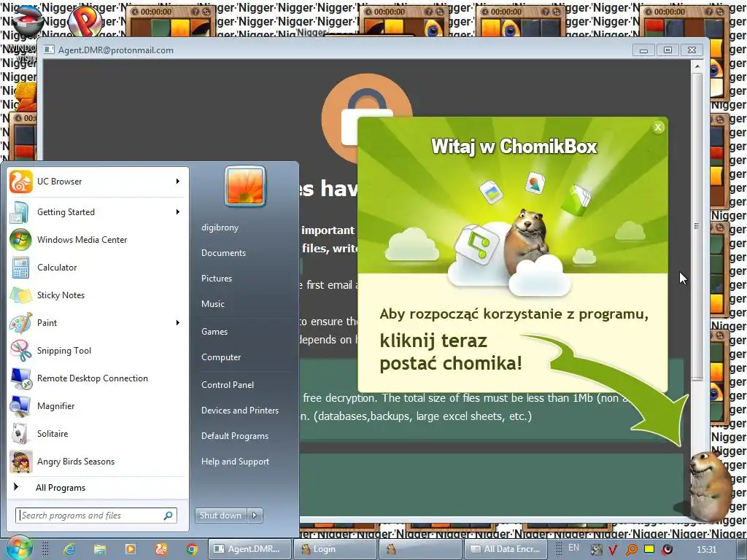Open Default Programs
This screenshot has height=560, width=747.
pos(234,436)
